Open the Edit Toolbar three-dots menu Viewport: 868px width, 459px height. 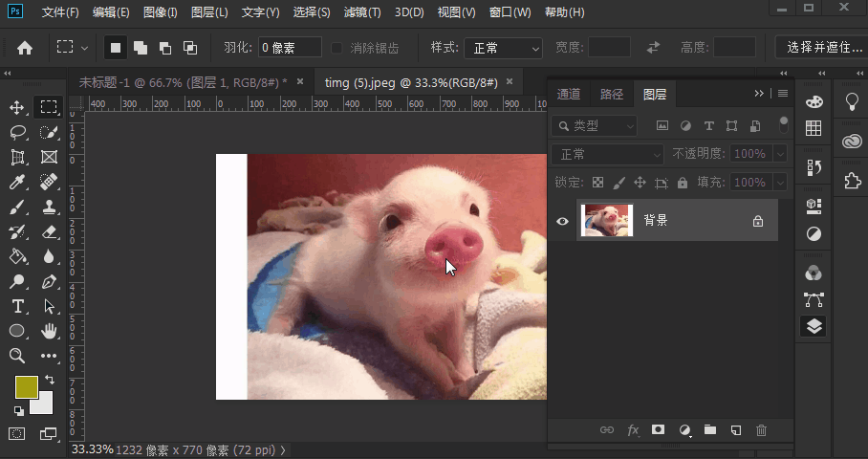pos(49,356)
